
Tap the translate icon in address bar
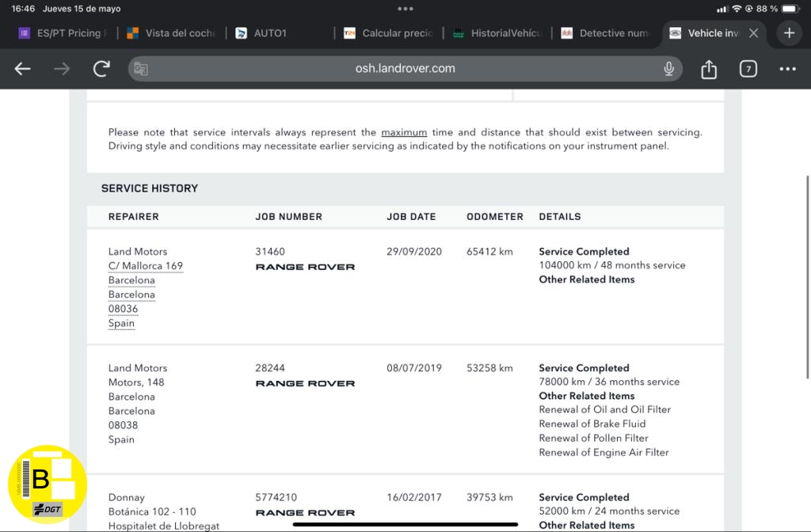(141, 68)
